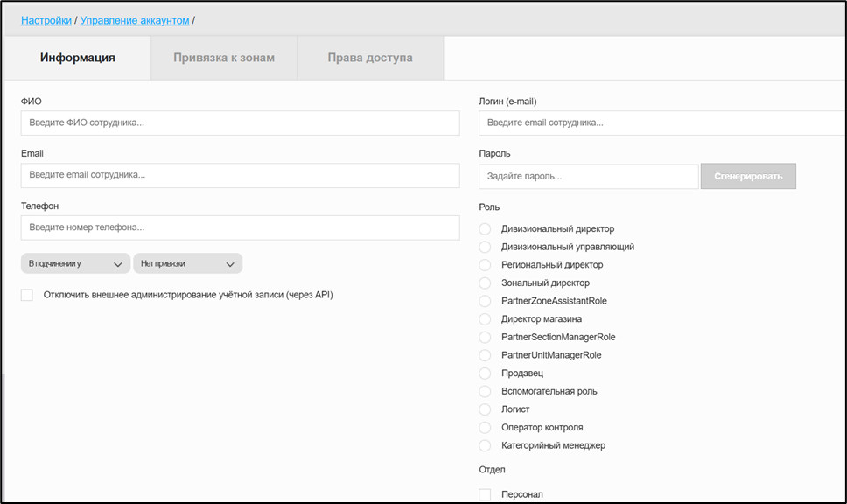Pick the Продавец role
Screen dimensions: 847x504
[486, 374]
